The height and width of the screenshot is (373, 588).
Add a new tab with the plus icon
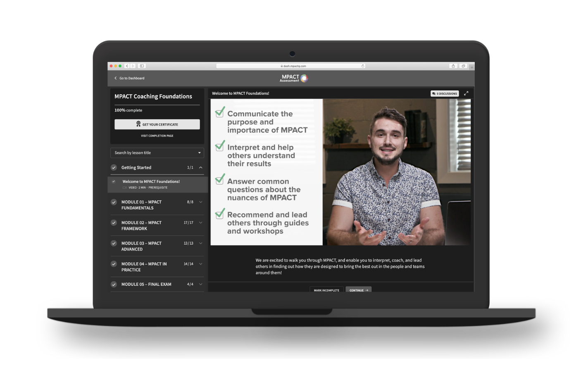click(471, 67)
